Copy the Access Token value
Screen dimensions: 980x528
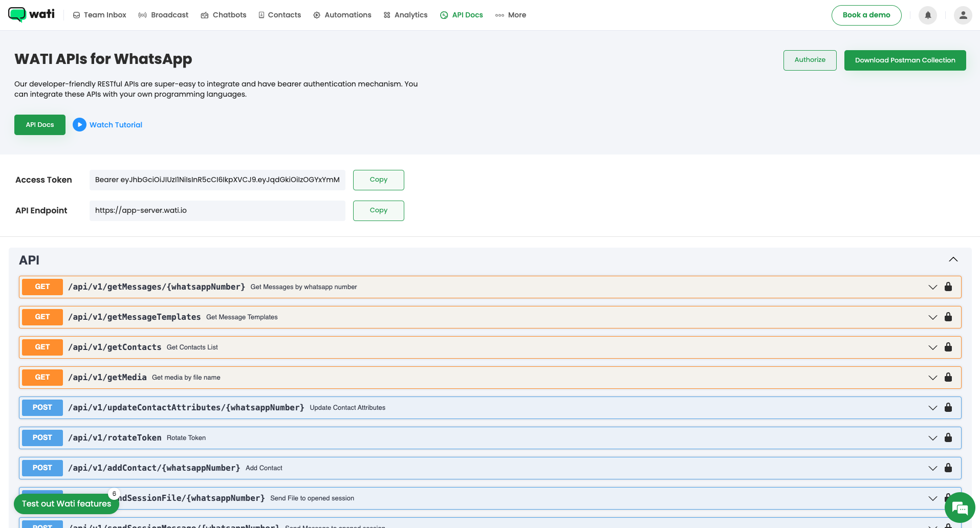378,180
